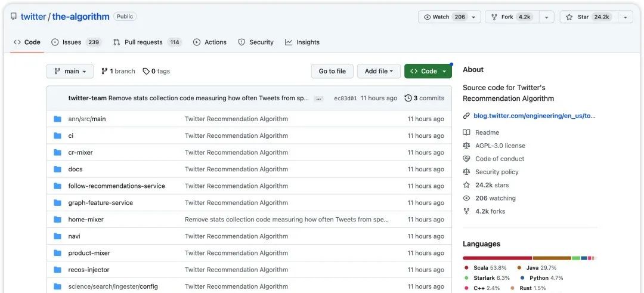Click the link chain icon in About
Viewport: 644px width, 293px height.
[466, 116]
